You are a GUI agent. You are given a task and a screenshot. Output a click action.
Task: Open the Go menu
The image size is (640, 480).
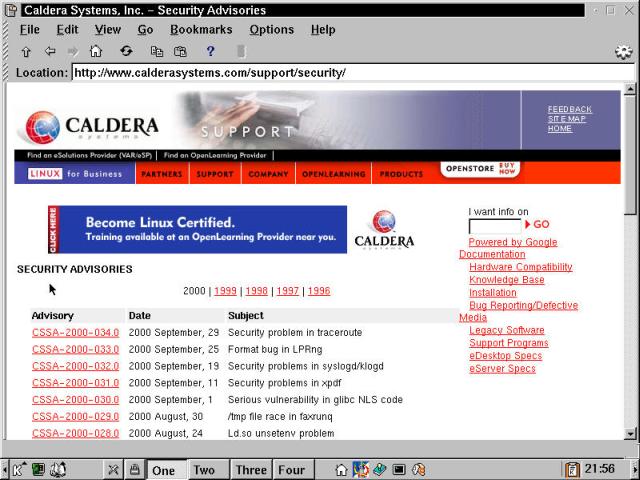[x=145, y=30]
